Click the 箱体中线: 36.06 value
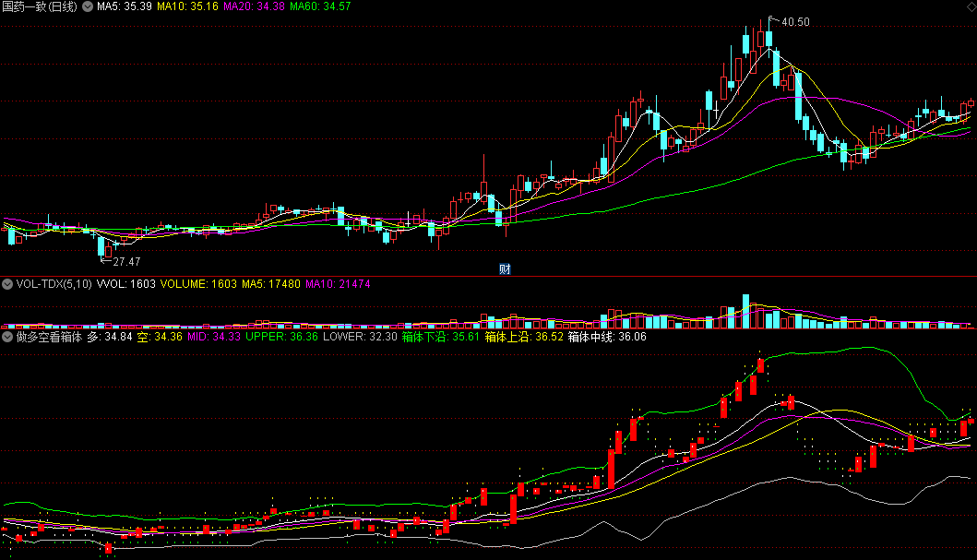 607,337
